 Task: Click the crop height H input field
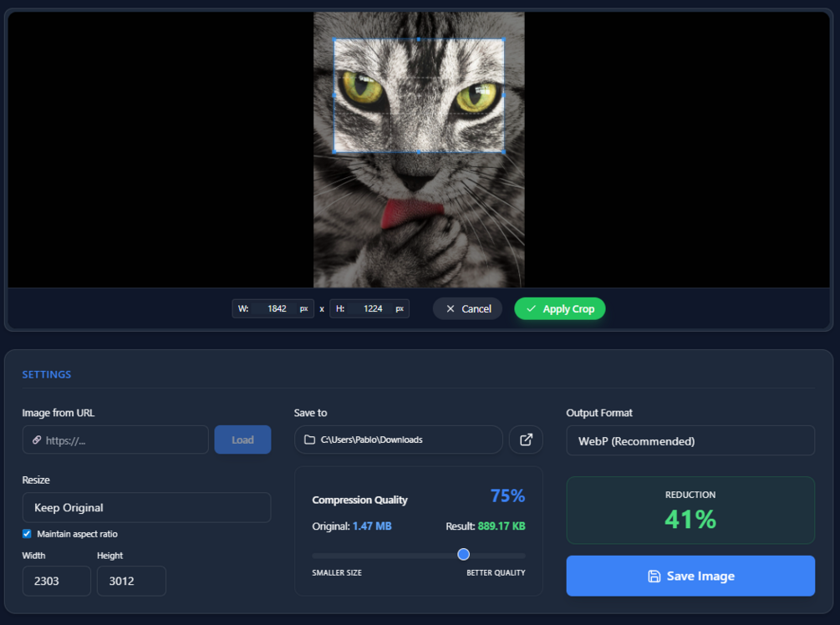tap(369, 308)
